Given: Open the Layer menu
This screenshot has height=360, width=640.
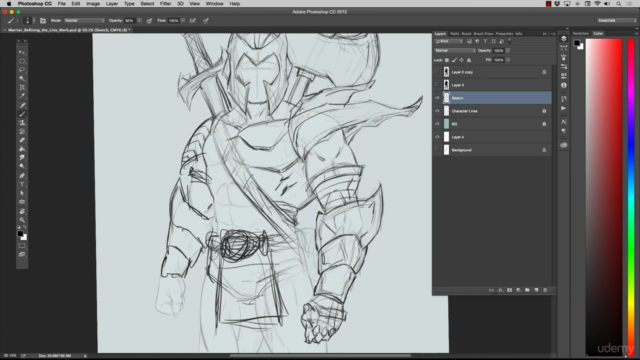Looking at the screenshot, I should coord(112,4).
